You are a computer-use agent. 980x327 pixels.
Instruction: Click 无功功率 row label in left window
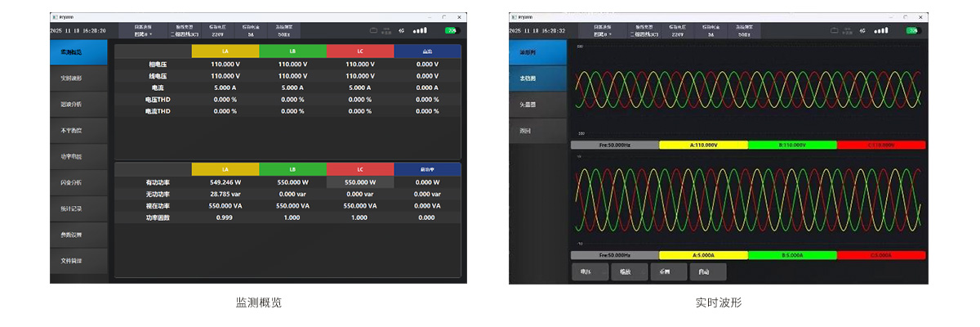click(x=158, y=195)
